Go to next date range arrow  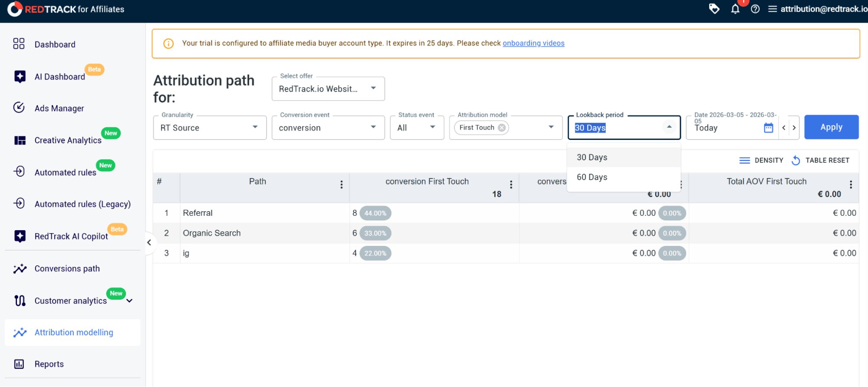click(x=794, y=128)
